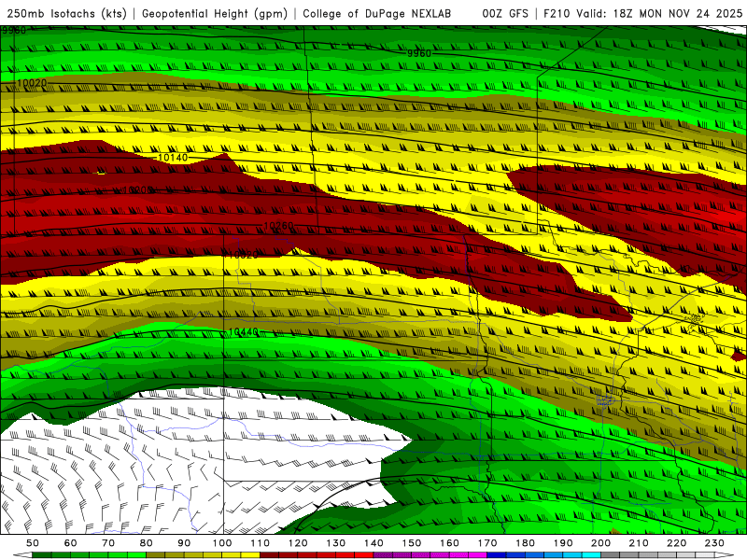Screen dimensions: 747x560
Task: Click the 10260 height contour label
Action: [278, 225]
